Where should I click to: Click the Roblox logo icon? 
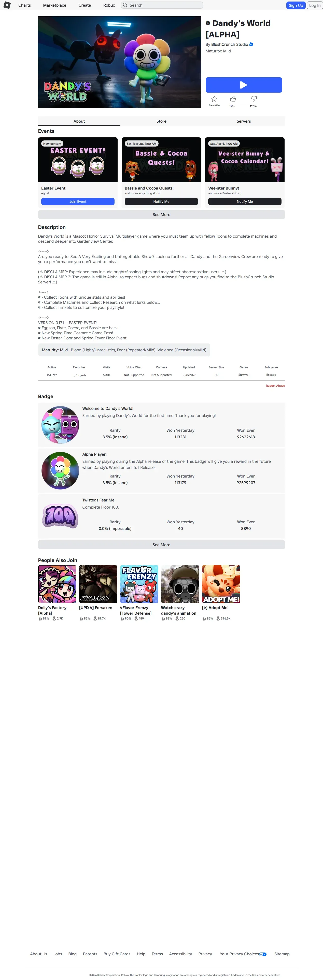[7, 5]
